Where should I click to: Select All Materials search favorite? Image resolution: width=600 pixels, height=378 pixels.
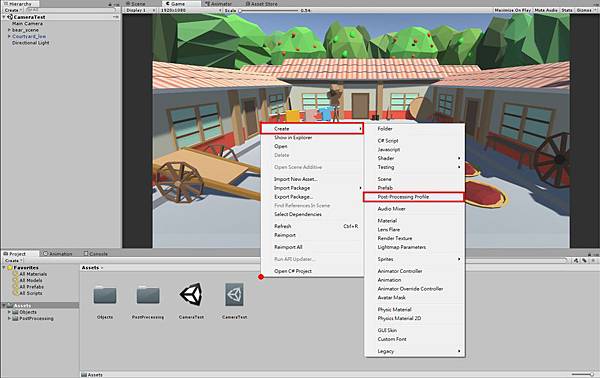click(33, 274)
